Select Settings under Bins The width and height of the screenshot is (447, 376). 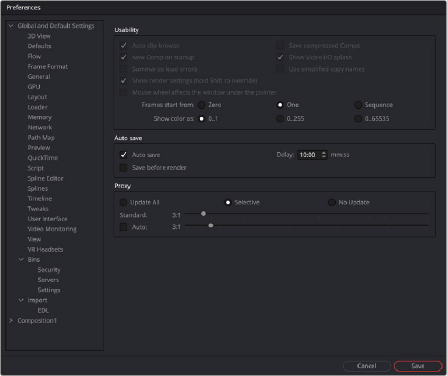(x=49, y=290)
